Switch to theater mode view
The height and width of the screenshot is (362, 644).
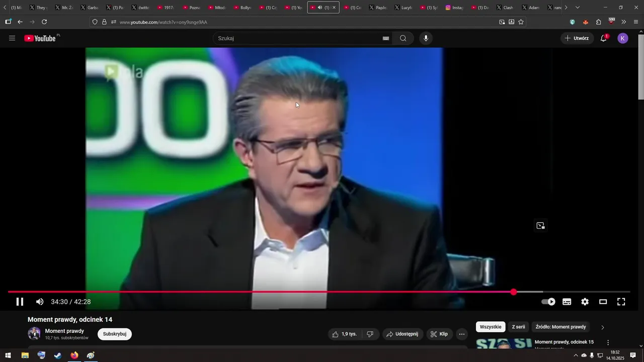603,302
